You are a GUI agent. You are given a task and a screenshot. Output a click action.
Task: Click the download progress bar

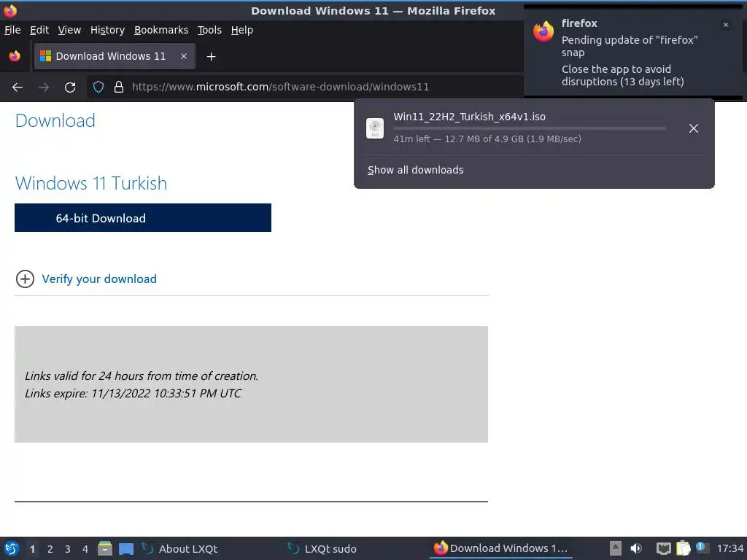point(530,128)
